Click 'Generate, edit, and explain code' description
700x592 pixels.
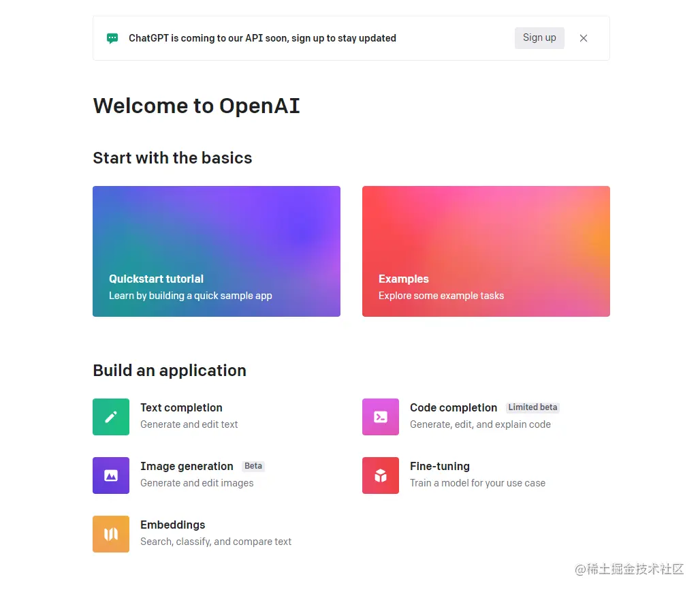[480, 424]
